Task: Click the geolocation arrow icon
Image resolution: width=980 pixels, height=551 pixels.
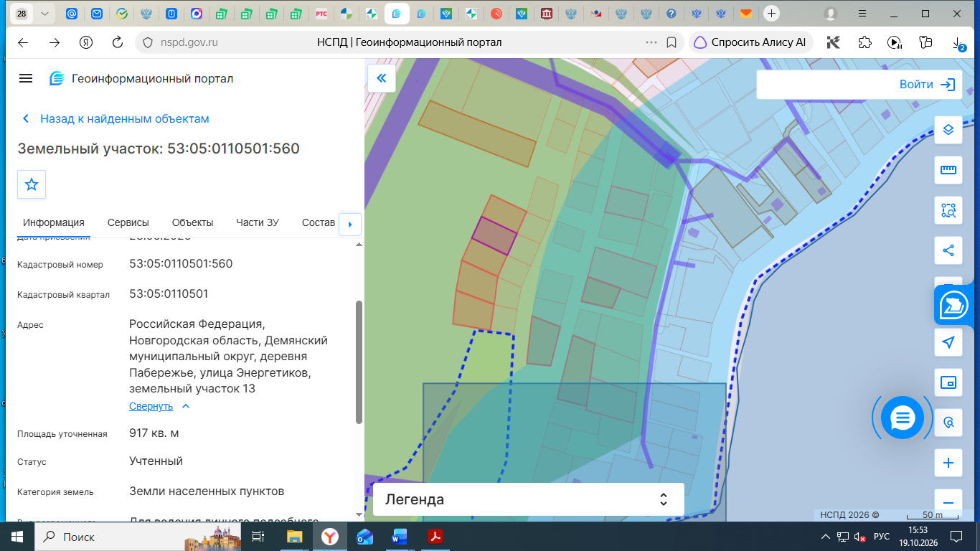Action: (948, 342)
